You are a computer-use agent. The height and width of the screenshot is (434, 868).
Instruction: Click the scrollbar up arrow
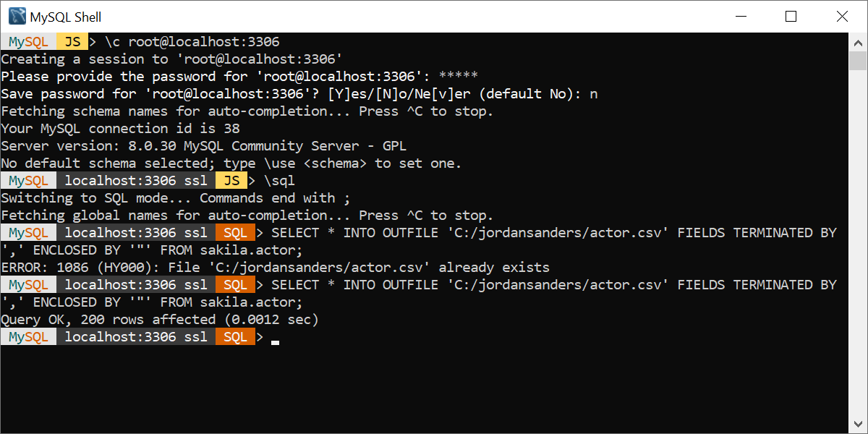pos(859,41)
